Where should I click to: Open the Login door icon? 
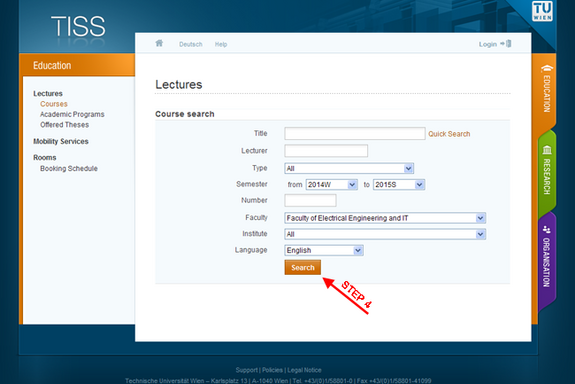[508, 44]
